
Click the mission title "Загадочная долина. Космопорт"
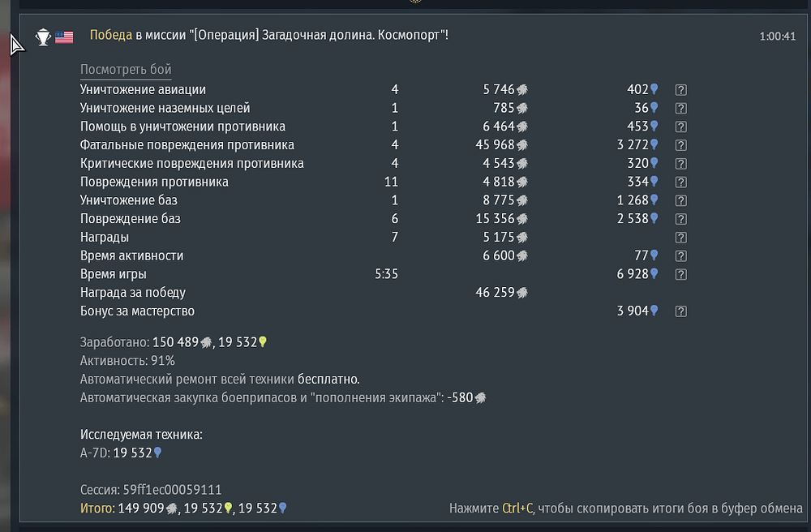pyautogui.click(x=353, y=36)
